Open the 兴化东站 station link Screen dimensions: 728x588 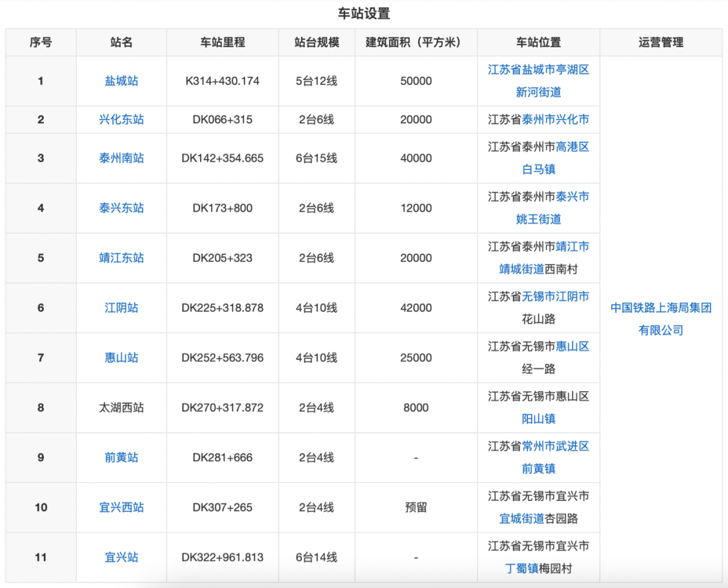[121, 119]
